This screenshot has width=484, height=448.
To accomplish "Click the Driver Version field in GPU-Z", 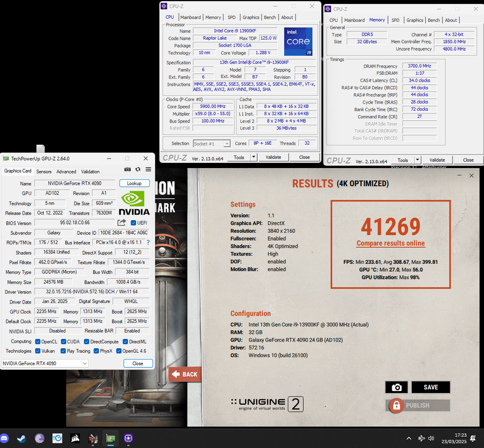I will click(92, 292).
